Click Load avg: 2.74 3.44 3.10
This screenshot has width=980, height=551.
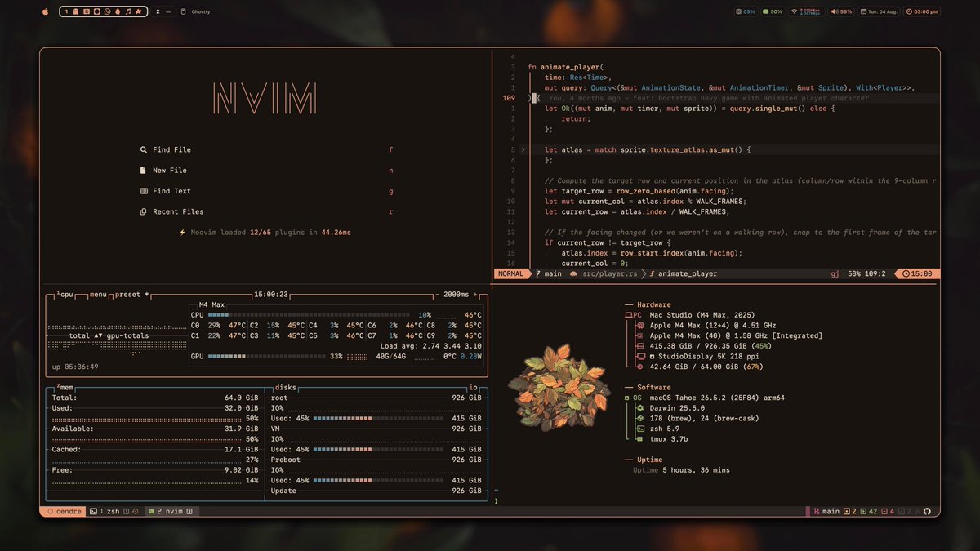(x=430, y=346)
